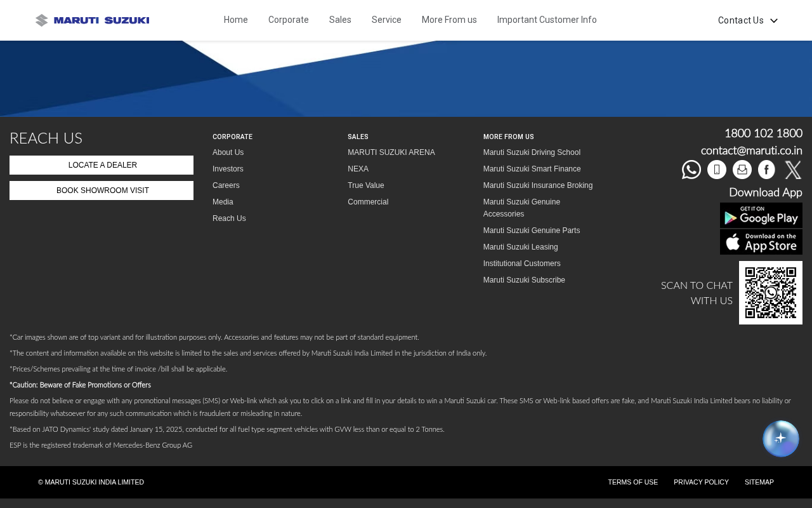Click the mobile phone icon
The height and width of the screenshot is (508, 812).
tap(717, 170)
